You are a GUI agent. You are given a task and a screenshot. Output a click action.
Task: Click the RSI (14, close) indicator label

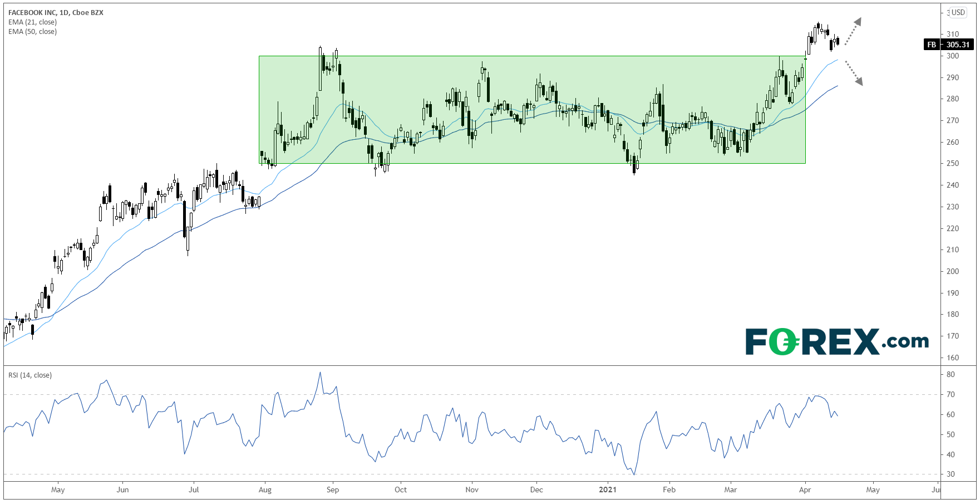(30, 375)
